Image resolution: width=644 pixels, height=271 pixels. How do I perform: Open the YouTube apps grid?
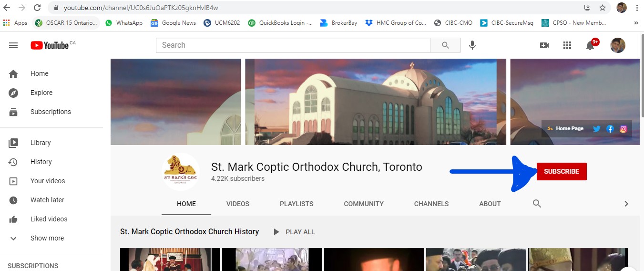pyautogui.click(x=567, y=45)
